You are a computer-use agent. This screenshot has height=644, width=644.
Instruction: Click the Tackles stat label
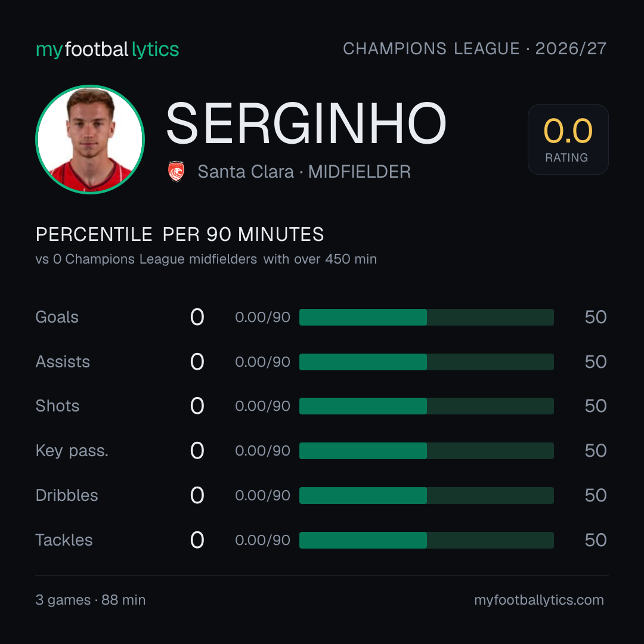[x=64, y=540]
